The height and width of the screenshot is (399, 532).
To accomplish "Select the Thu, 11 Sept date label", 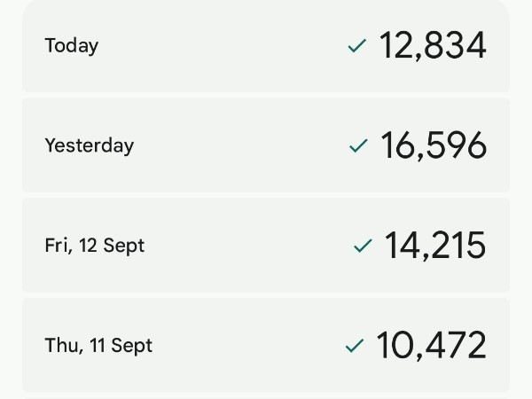I will pos(98,346).
